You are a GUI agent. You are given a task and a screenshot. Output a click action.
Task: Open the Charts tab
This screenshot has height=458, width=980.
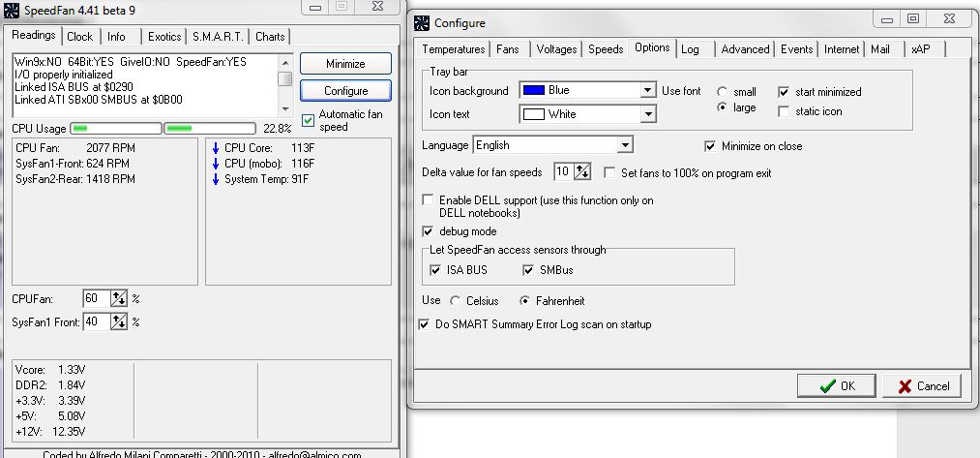point(270,37)
